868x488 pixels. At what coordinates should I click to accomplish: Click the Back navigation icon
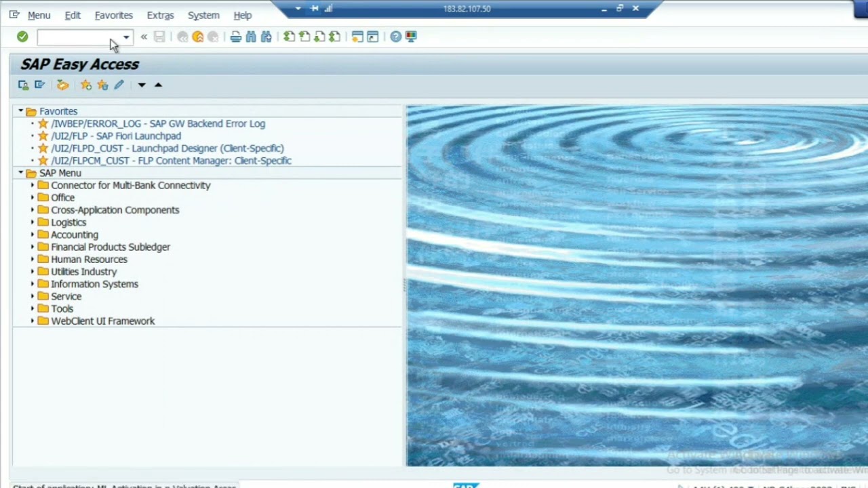tap(182, 37)
